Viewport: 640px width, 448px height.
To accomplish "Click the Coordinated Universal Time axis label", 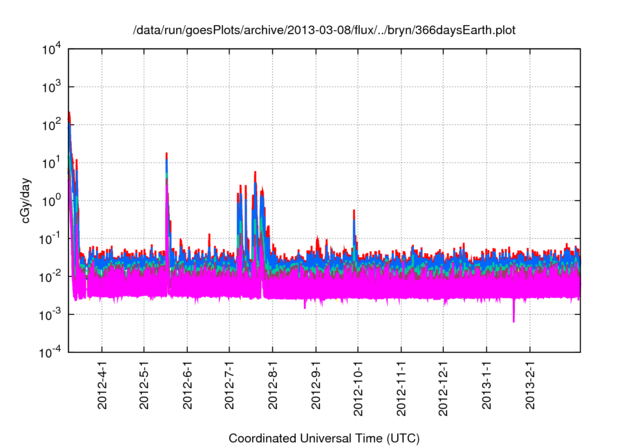I will pyautogui.click(x=323, y=438).
